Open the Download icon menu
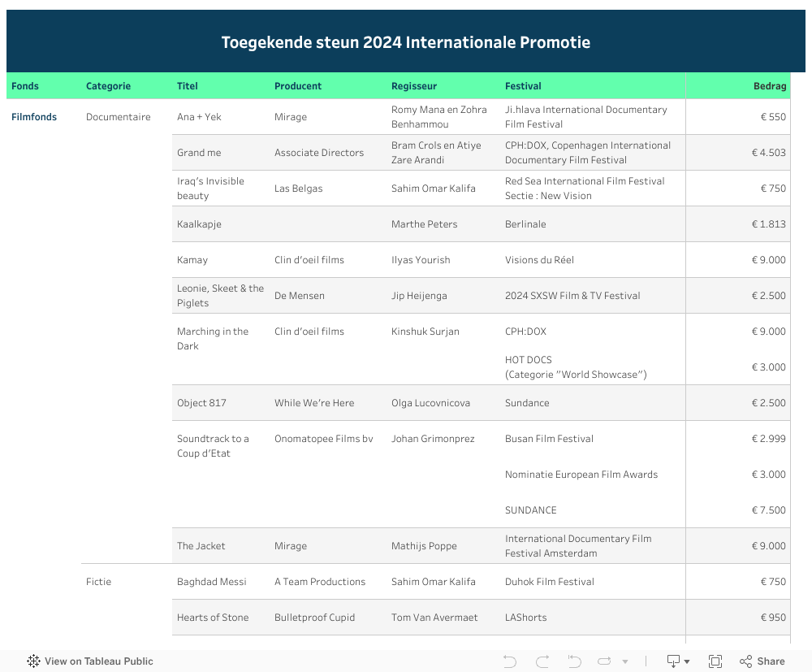 click(x=677, y=661)
